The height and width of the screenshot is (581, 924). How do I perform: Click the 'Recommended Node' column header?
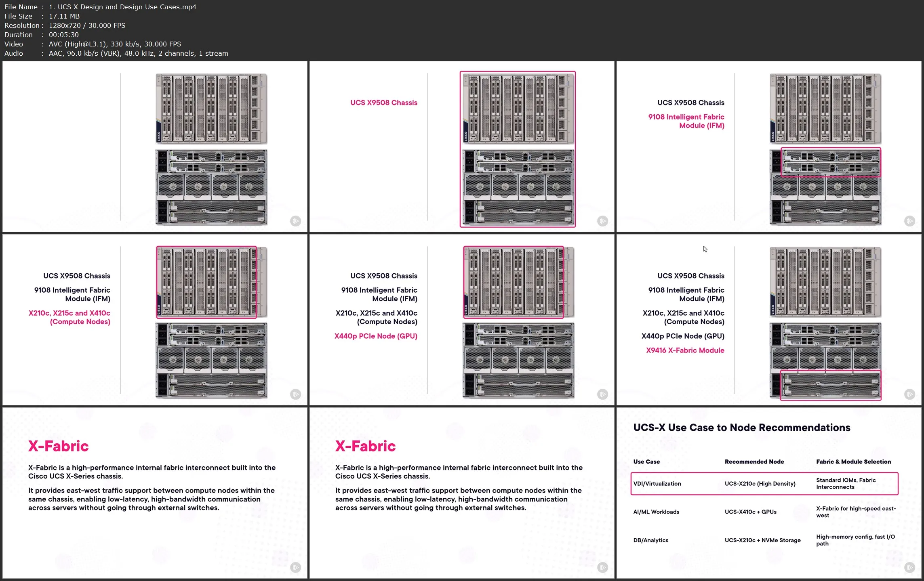754,461
